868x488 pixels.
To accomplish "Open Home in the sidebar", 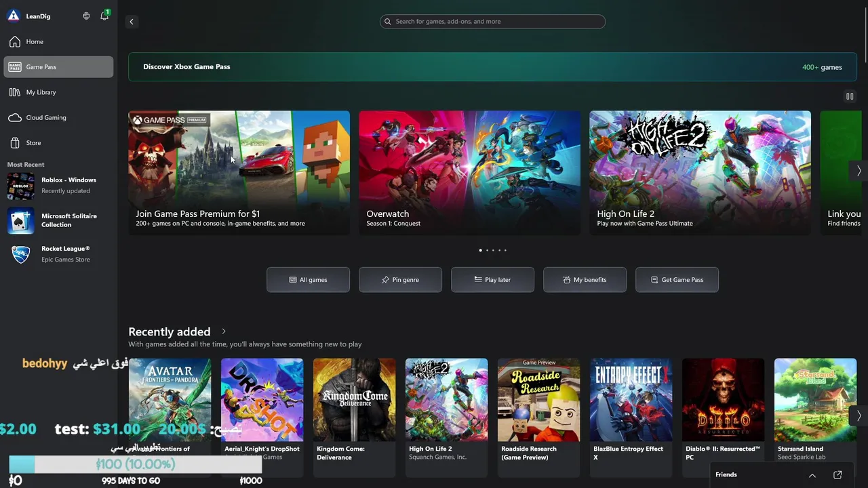I will tap(58, 41).
